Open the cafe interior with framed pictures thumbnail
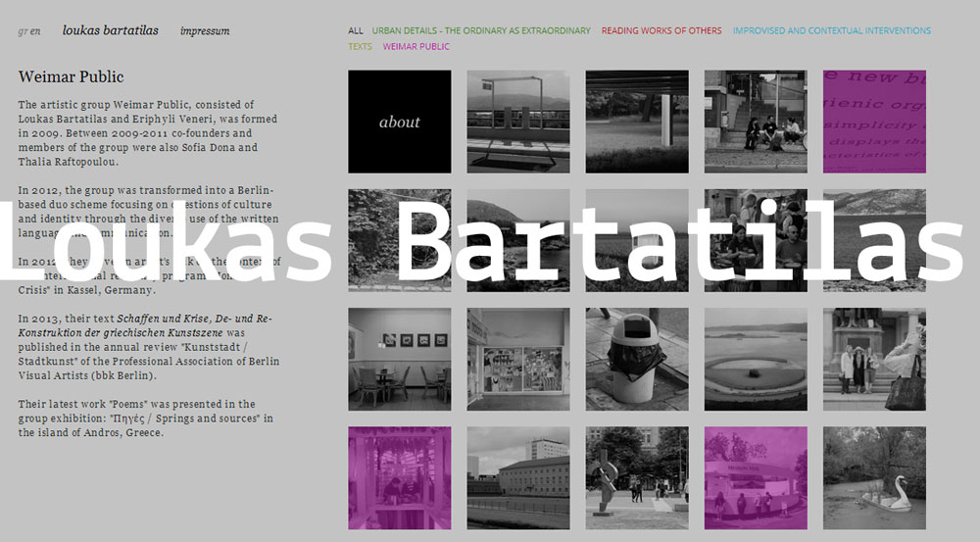Image resolution: width=980 pixels, height=542 pixels. (400, 359)
